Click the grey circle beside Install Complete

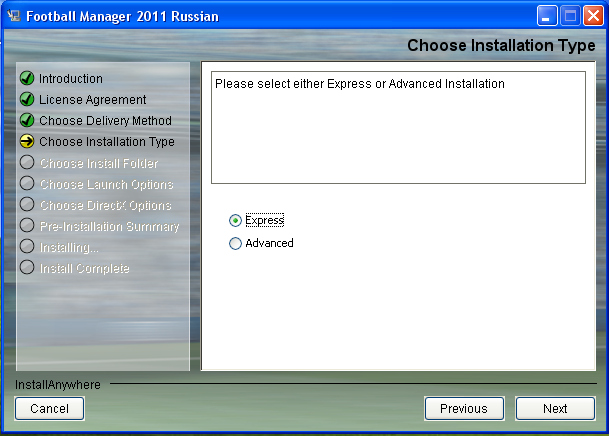point(27,267)
